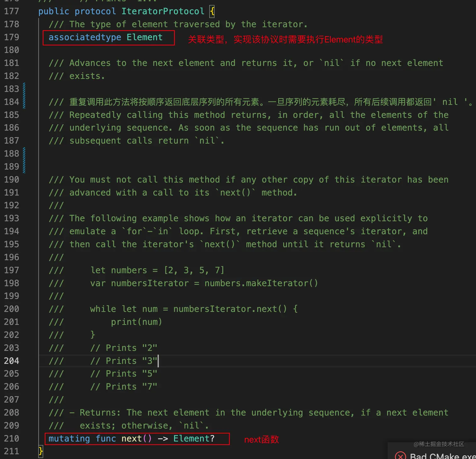Click the "public" keyword on line 177

click(54, 11)
